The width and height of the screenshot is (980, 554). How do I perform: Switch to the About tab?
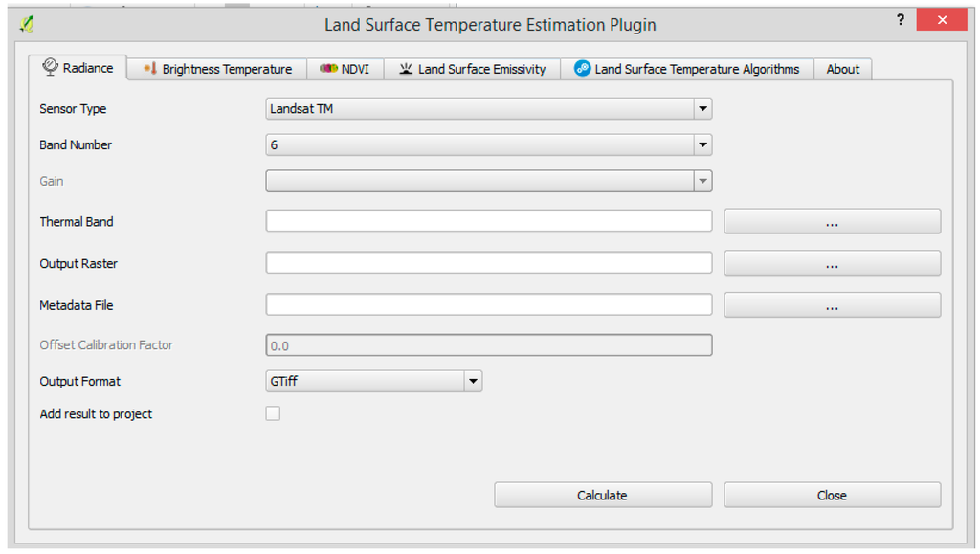[842, 69]
